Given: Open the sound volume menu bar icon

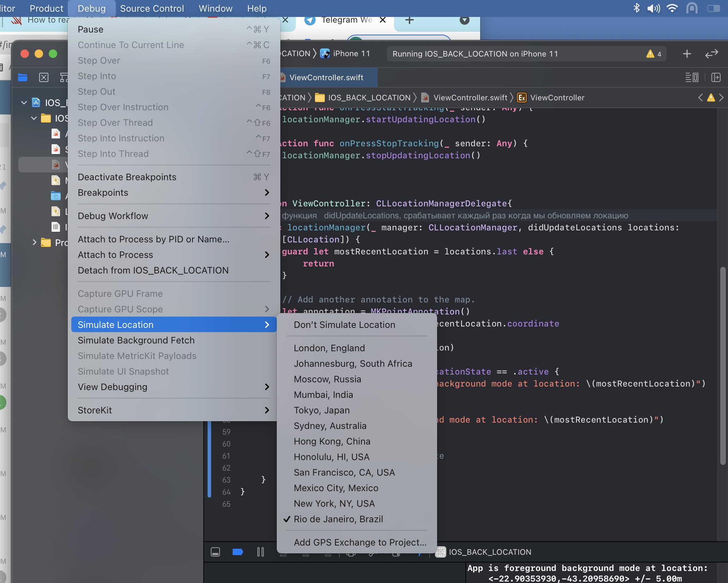Looking at the screenshot, I should click(653, 8).
